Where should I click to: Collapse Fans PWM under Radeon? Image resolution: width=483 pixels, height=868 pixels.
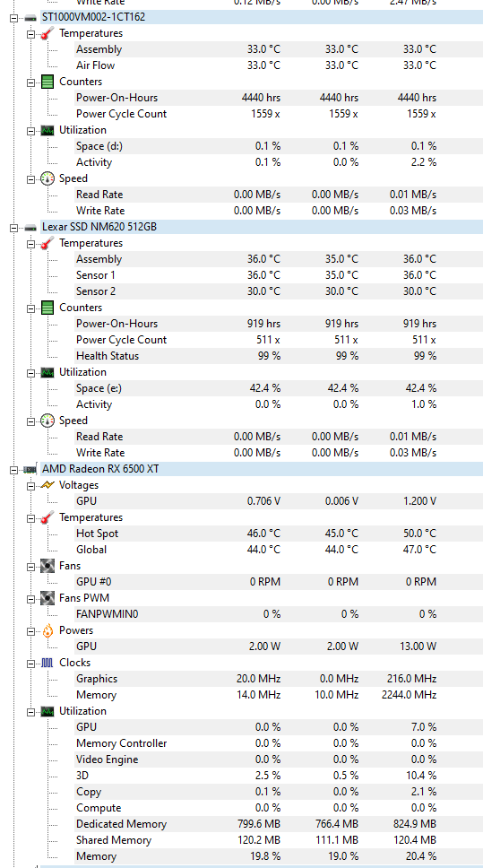tap(31, 598)
